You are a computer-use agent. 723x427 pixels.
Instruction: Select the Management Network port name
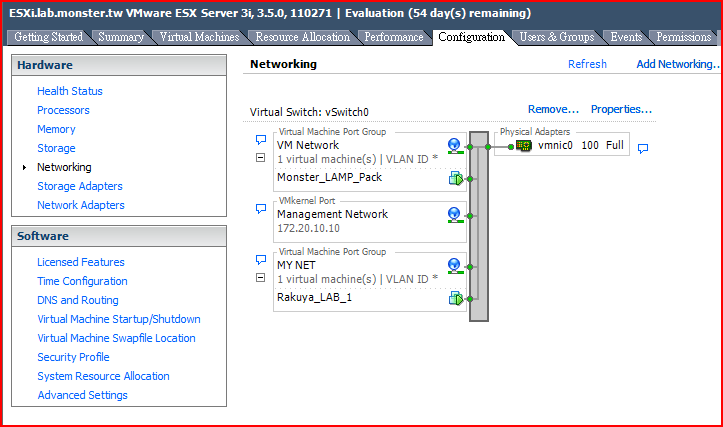tap(332, 214)
